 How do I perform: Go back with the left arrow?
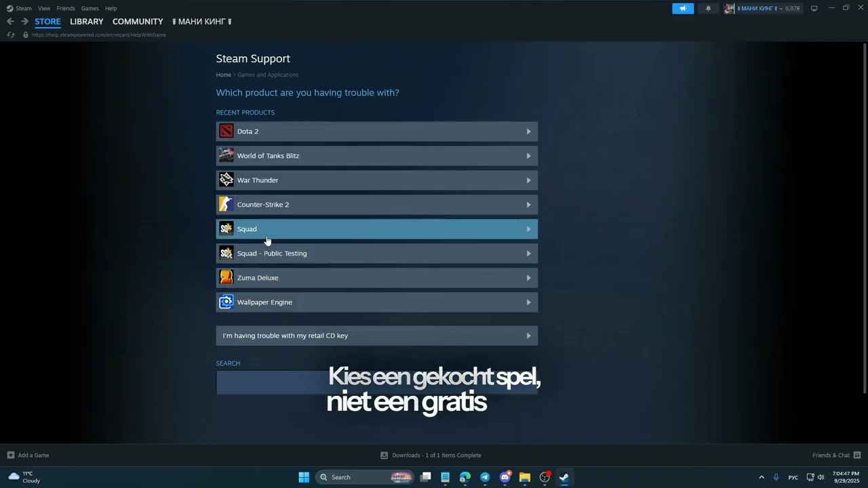click(10, 22)
